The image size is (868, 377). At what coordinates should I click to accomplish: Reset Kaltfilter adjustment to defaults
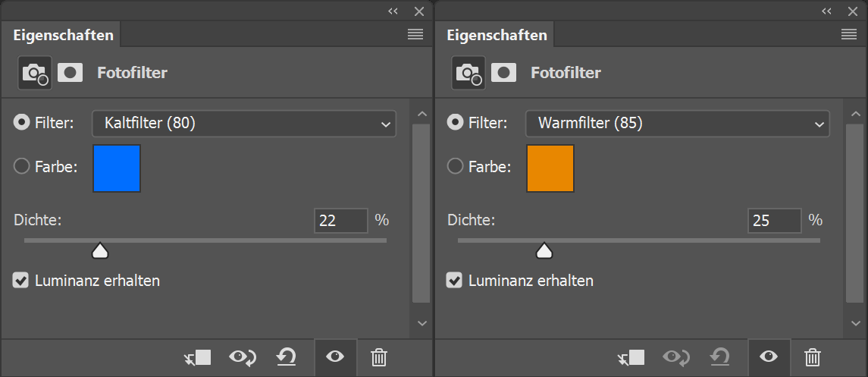pyautogui.click(x=287, y=357)
